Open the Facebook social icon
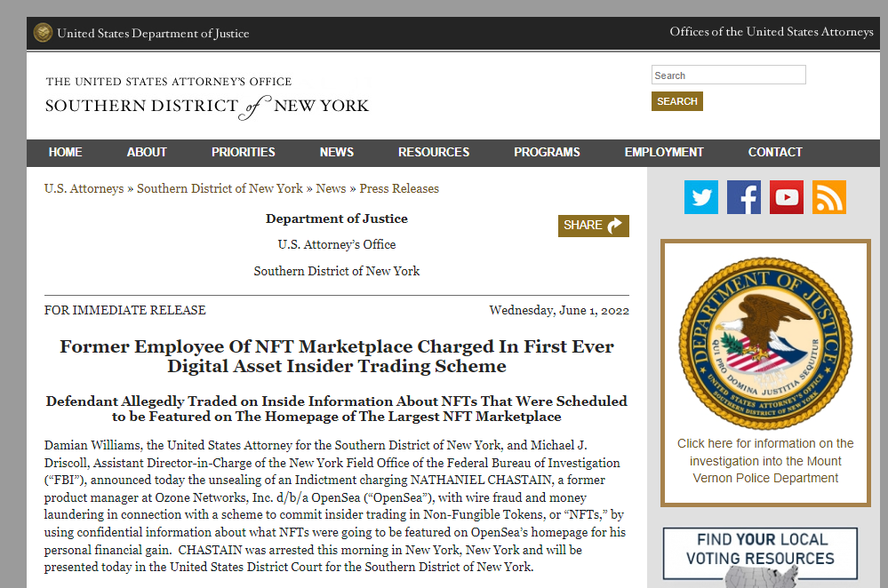This screenshot has height=588, width=888. 744,197
